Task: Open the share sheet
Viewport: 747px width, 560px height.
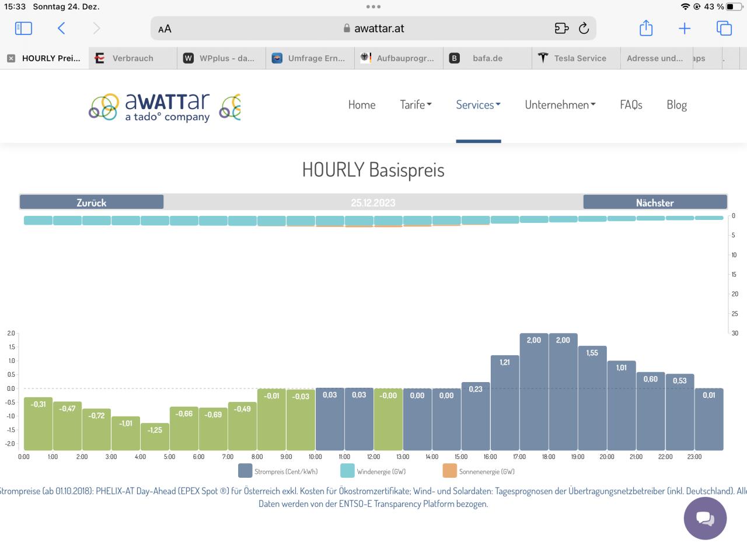Action: (x=646, y=28)
